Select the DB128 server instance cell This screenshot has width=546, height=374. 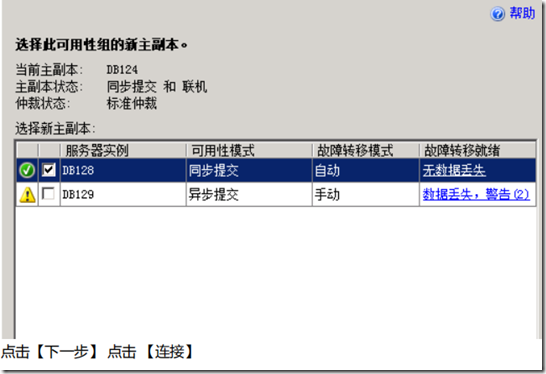point(123,170)
